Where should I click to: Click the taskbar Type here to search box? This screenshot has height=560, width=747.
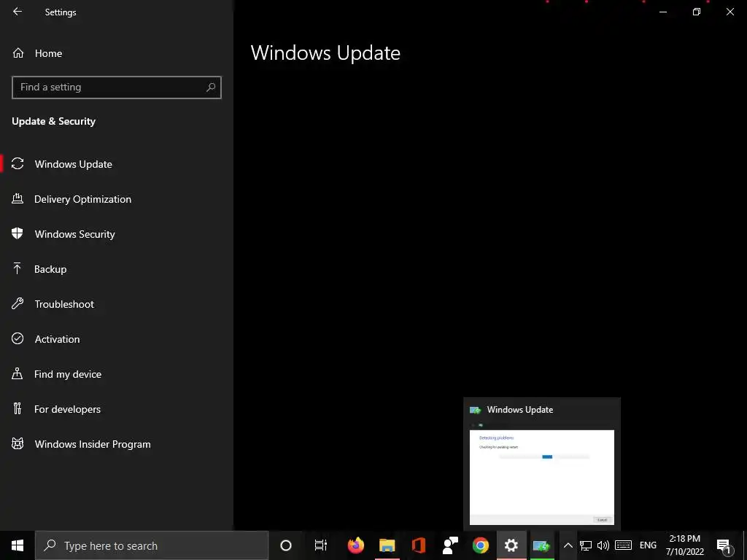click(152, 545)
